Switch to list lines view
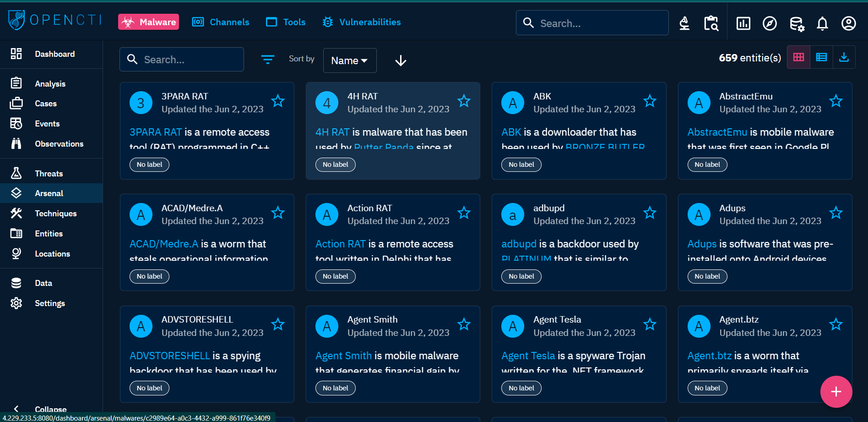 pyautogui.click(x=821, y=57)
